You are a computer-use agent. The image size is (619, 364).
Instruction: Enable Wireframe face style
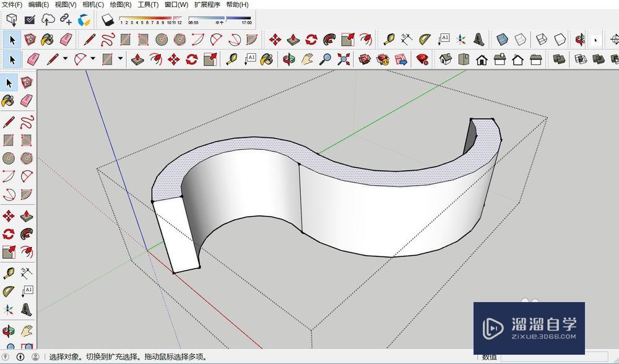point(541,40)
